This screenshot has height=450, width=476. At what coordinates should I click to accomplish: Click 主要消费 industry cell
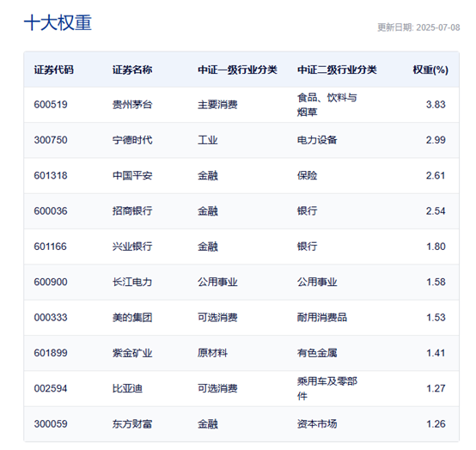click(x=217, y=105)
